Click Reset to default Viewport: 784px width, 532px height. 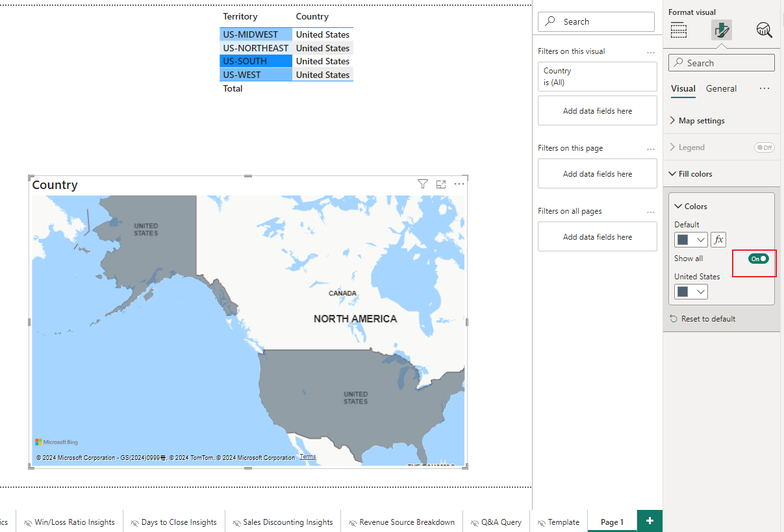pos(703,319)
